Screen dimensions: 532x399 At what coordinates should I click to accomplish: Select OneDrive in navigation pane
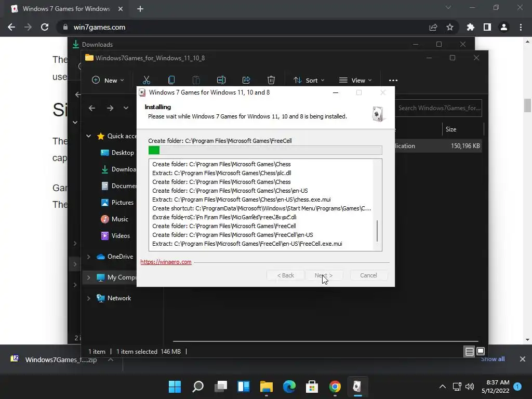pos(115,257)
